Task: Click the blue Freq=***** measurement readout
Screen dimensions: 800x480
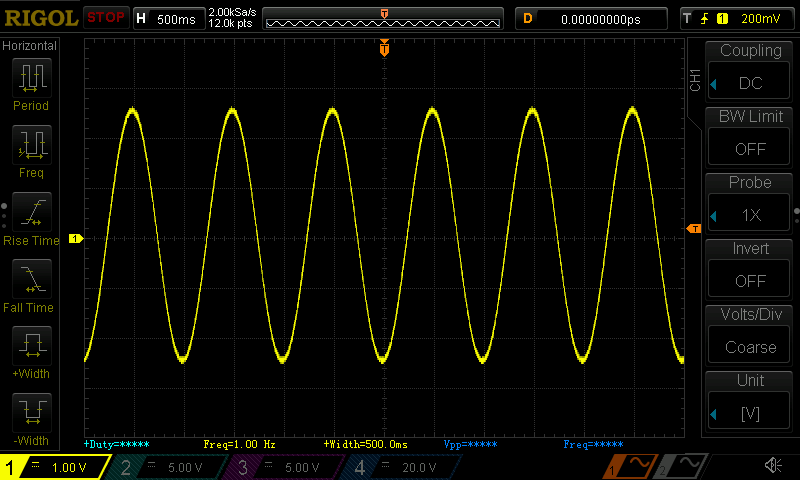Action: [x=593, y=444]
